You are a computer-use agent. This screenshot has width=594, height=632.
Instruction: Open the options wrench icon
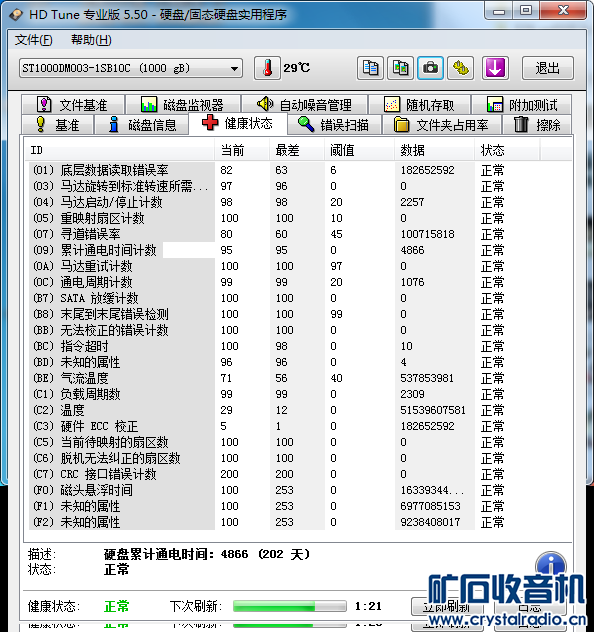click(x=461, y=68)
